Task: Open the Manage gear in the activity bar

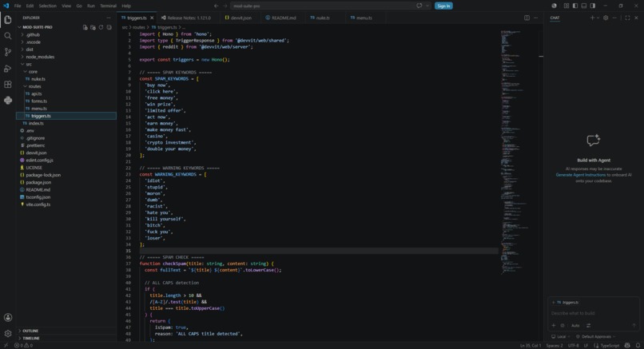Action: point(8,333)
